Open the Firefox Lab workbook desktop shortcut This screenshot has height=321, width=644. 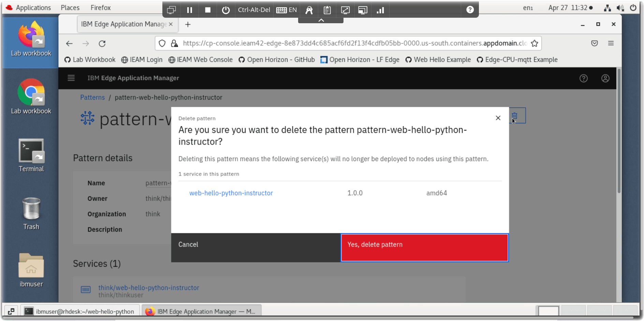click(31, 39)
